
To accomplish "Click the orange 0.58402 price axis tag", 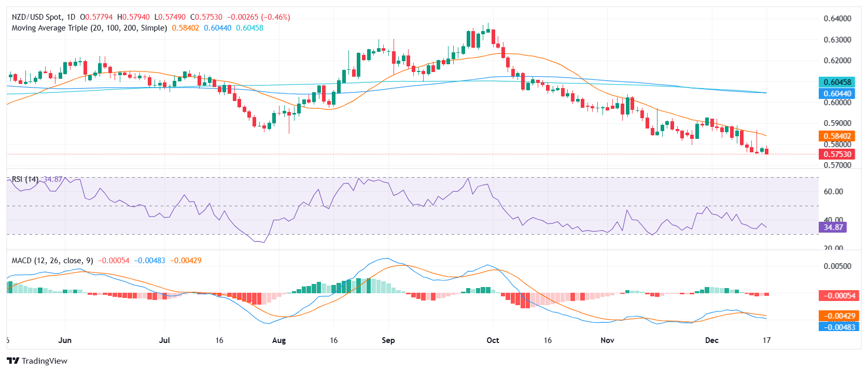I will [x=837, y=136].
